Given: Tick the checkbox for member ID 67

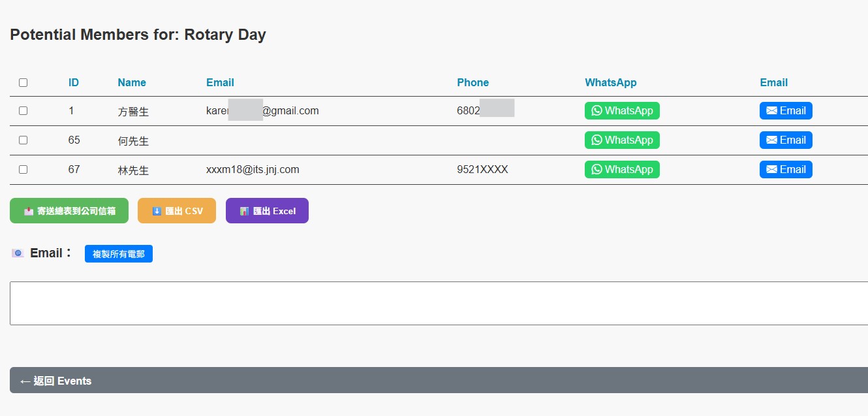Looking at the screenshot, I should click(x=23, y=170).
